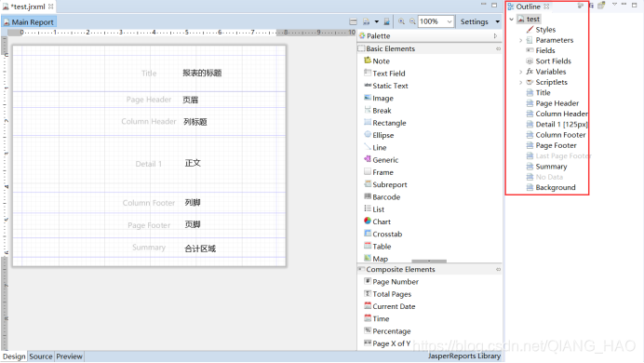Collapse the Palette panel arrow
Image resolution: width=644 pixels, height=363 pixels.
point(495,36)
